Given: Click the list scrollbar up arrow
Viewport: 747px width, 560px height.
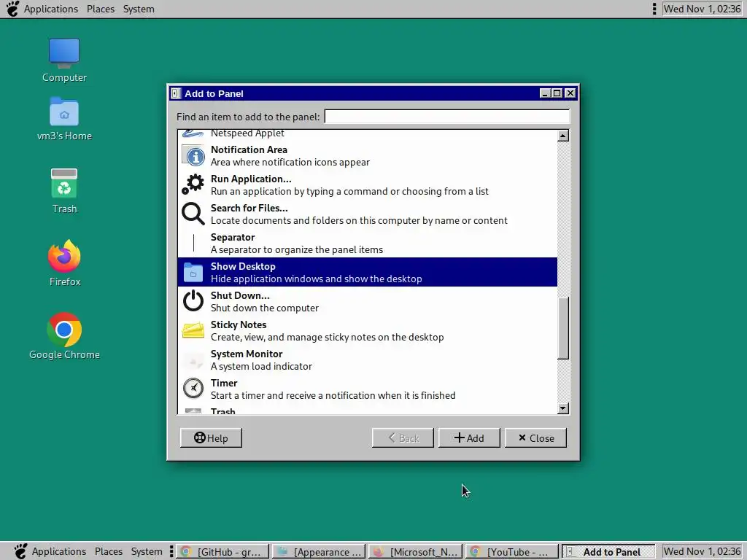Looking at the screenshot, I should coord(563,136).
